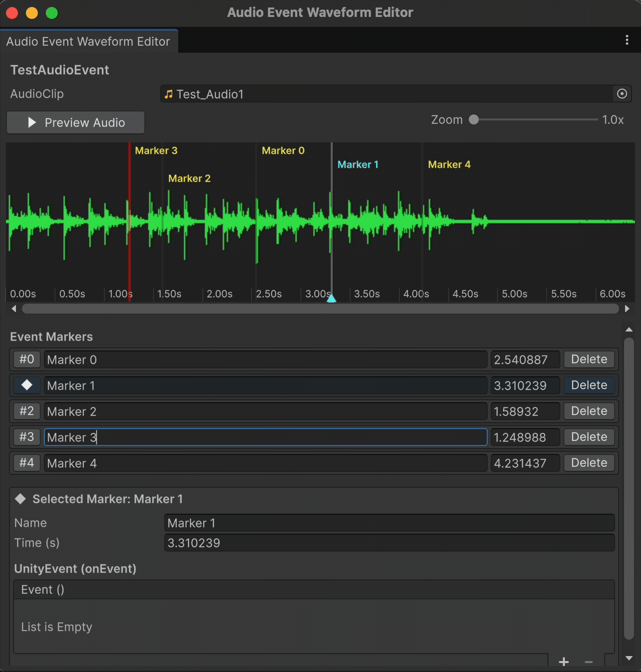641x672 pixels.
Task: Click the diamond icon for Marker 1 row
Action: 27,385
